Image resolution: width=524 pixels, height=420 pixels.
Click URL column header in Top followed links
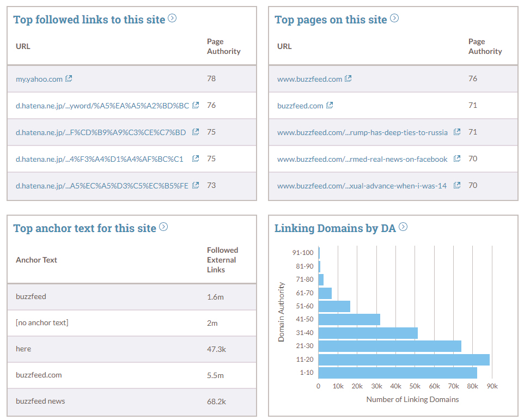(23, 46)
